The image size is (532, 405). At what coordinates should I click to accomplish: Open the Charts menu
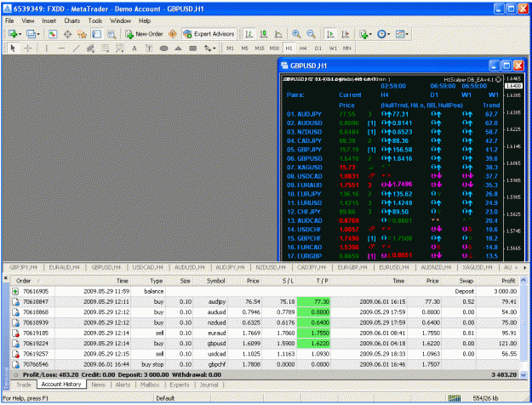point(72,20)
